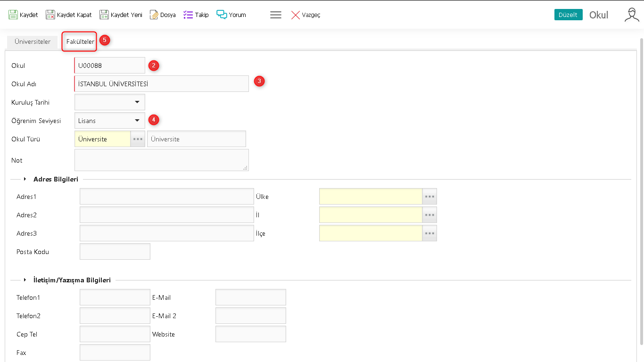The image size is (644, 362).
Task: Switch to the Fakülteler tab
Action: point(80,41)
